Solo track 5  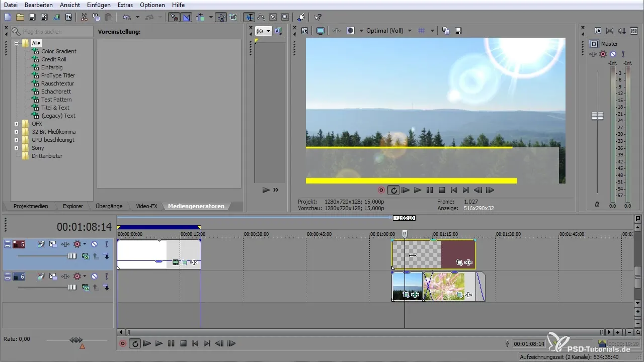coord(107,244)
